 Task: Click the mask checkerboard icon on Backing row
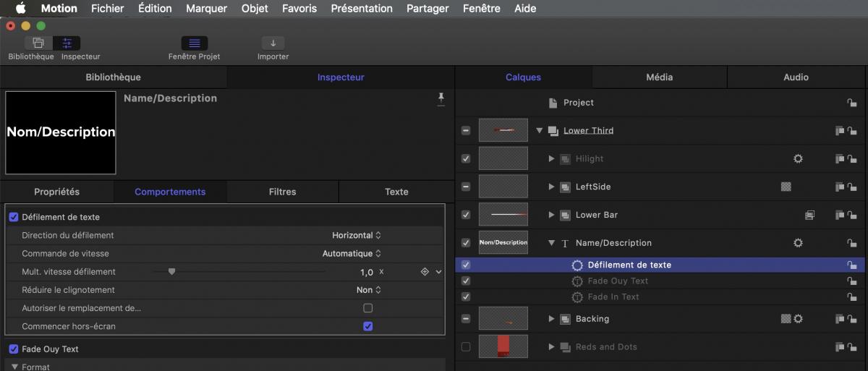point(786,319)
